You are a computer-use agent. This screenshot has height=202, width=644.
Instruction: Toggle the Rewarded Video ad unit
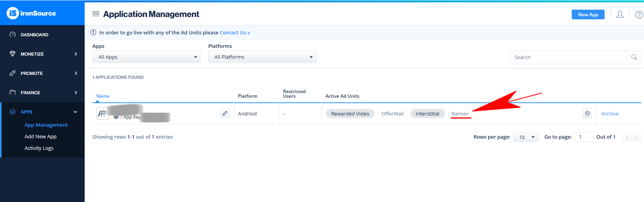coord(350,114)
